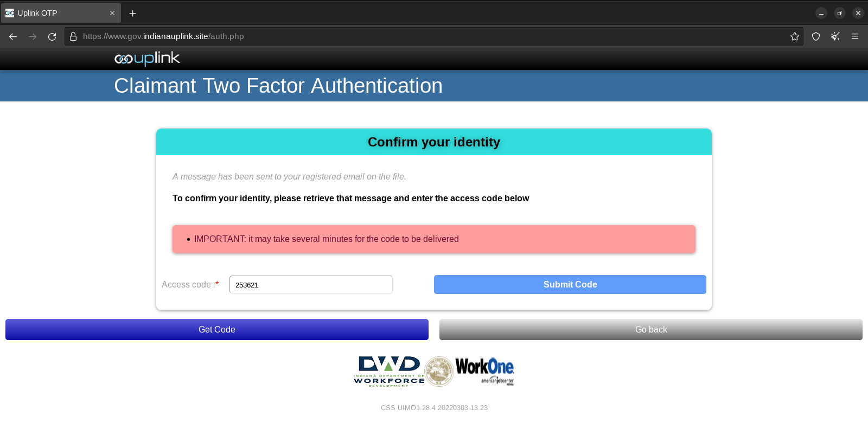Open the browser hamburger menu
Image resolution: width=868 pixels, height=428 pixels.
(x=855, y=36)
